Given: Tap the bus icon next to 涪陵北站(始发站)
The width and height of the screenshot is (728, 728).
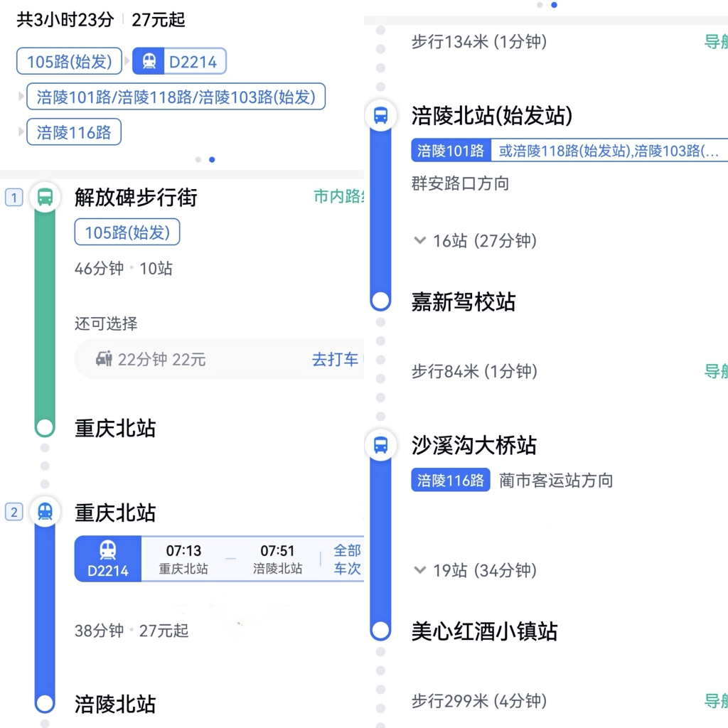Looking at the screenshot, I should [381, 115].
